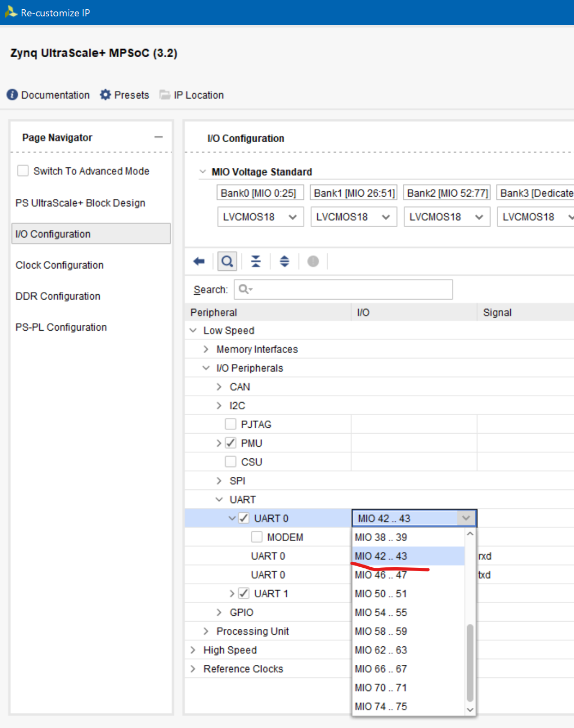Viewport: 574px width, 728px height.
Task: Select MIO 62 .. 63 option
Action: [x=409, y=650]
